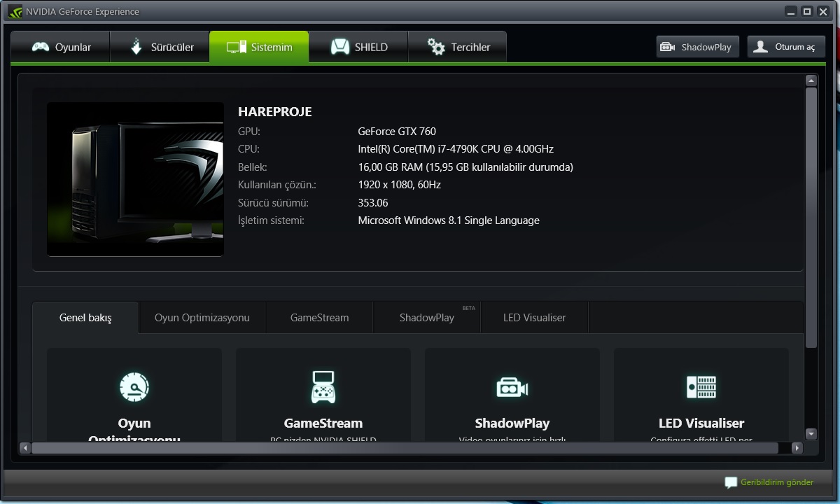This screenshot has width=840, height=504.
Task: Open the Oyunlar tab
Action: click(x=61, y=48)
